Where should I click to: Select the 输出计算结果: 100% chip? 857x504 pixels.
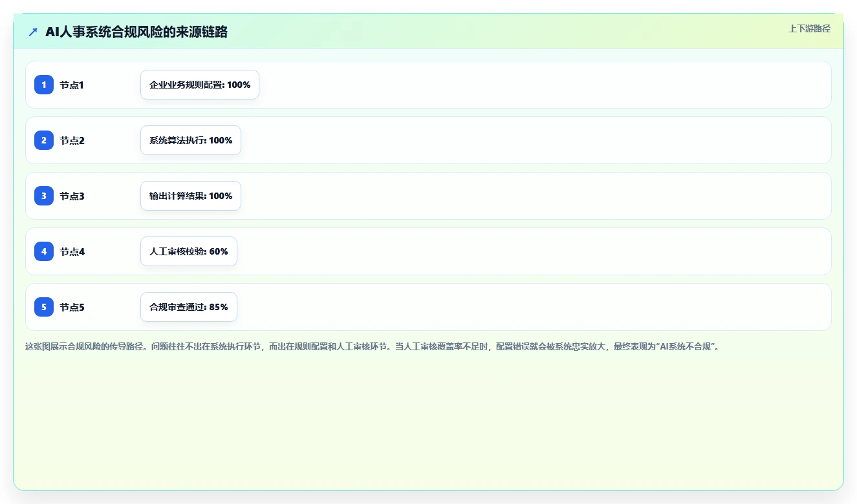191,196
